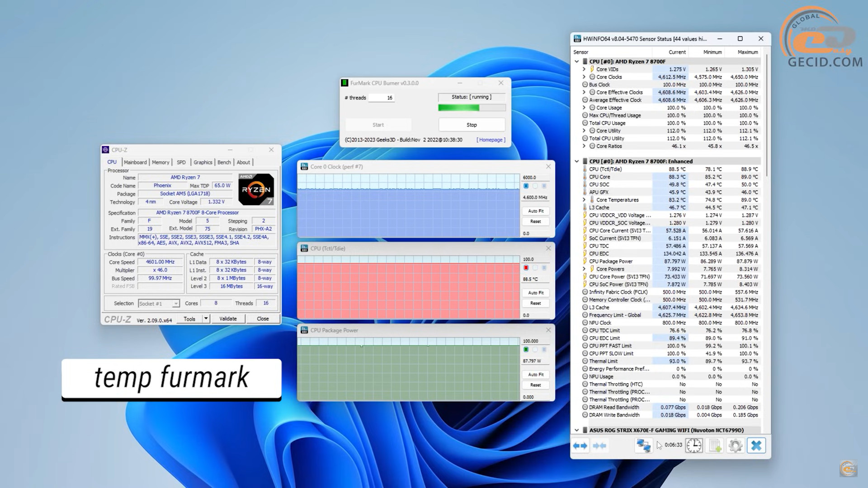Click the expand layout arrows icon in HWiNFO
The width and height of the screenshot is (868, 488).
580,446
